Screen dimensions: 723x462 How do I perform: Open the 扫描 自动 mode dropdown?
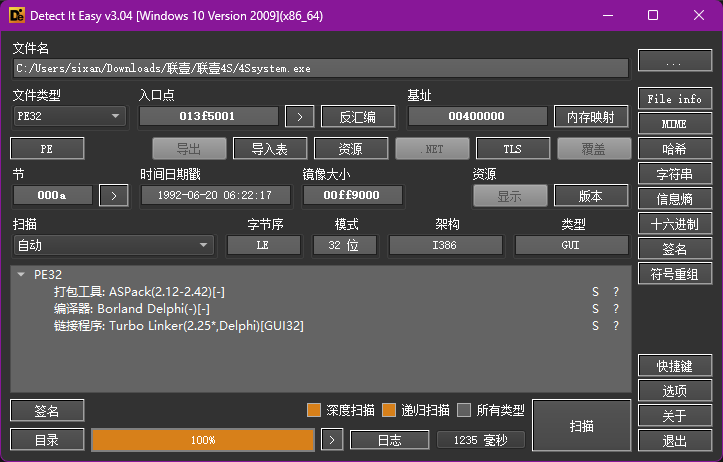pos(112,245)
